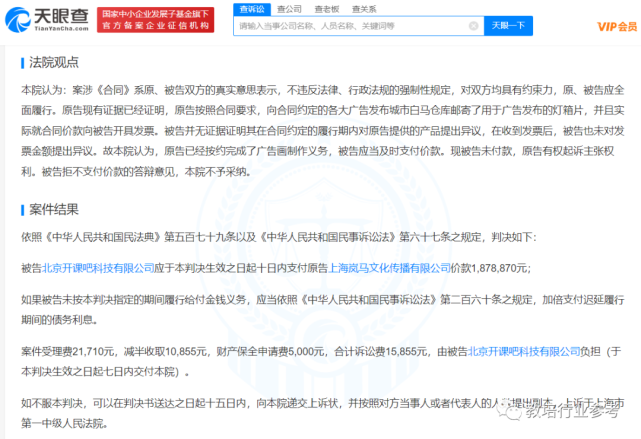The width and height of the screenshot is (641, 439).
Task: Click the text 第一中级人民法院
Action: 62,423
